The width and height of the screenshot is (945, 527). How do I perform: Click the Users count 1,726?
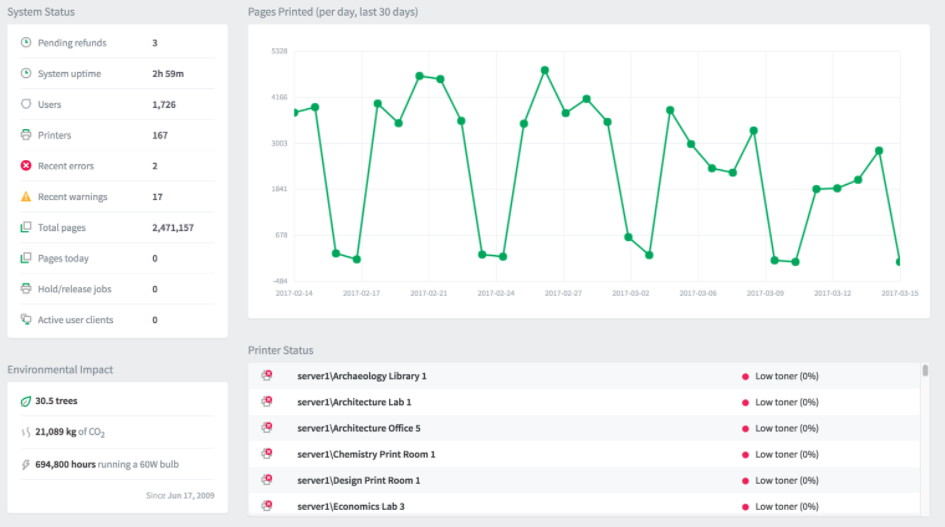click(164, 104)
